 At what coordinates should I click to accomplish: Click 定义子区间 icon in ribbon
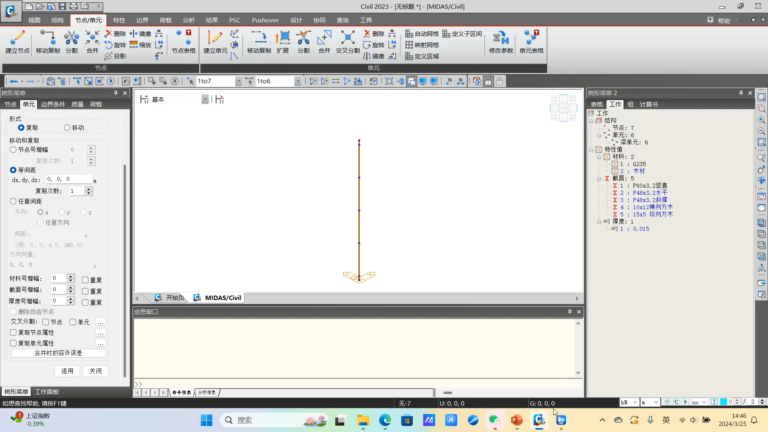click(462, 33)
